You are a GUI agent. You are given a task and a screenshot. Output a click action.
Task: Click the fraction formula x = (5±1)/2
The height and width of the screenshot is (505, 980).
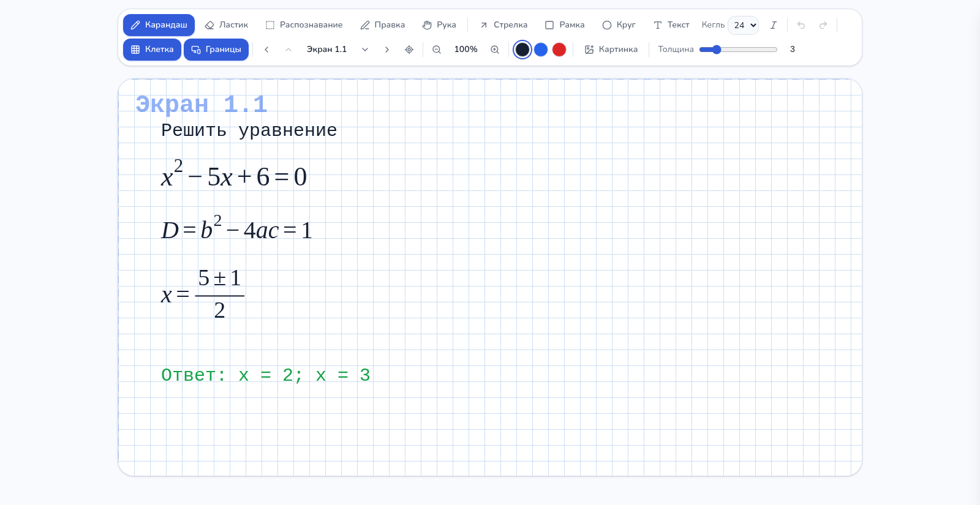(203, 294)
